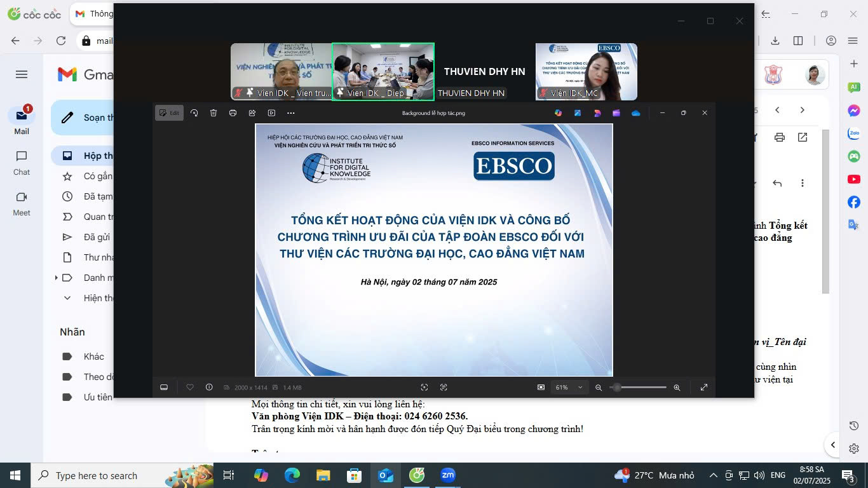Start slideshow from Photos toolbar
The width and height of the screenshot is (868, 488).
tap(271, 113)
